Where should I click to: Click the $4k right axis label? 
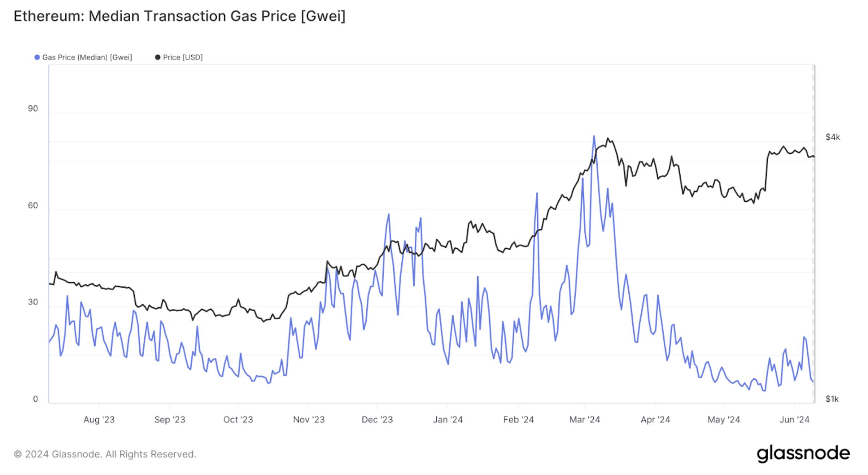(833, 137)
